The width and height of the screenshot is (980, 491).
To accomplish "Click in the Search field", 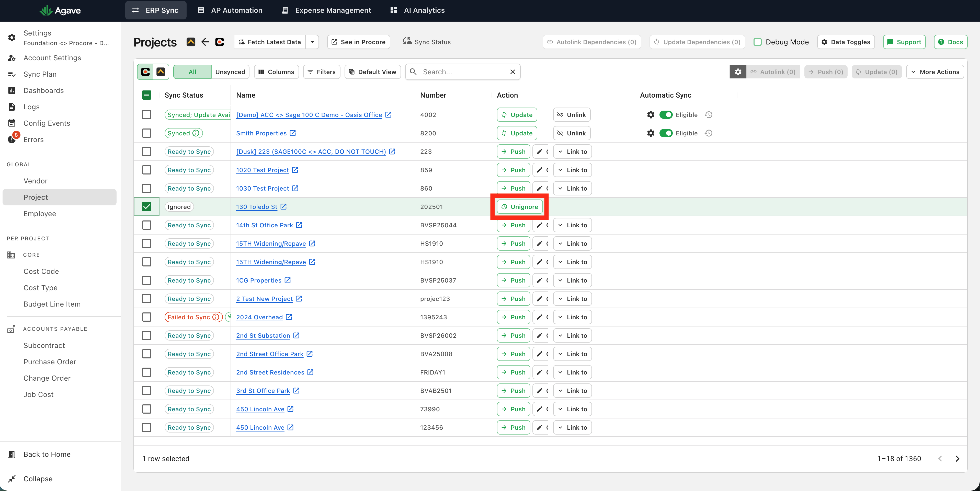I will click(x=462, y=72).
